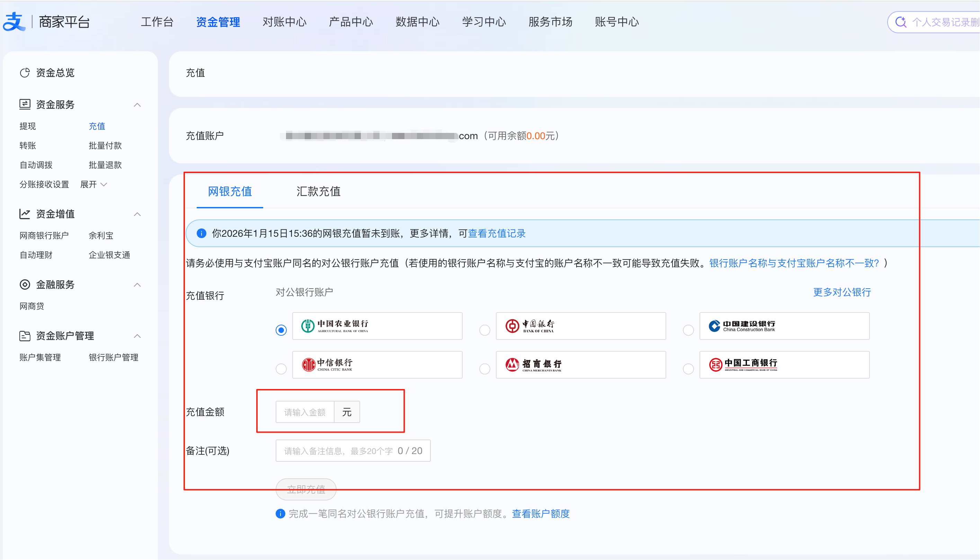Open 对账中心 in top navigation
The width and height of the screenshot is (980, 560).
pos(284,22)
